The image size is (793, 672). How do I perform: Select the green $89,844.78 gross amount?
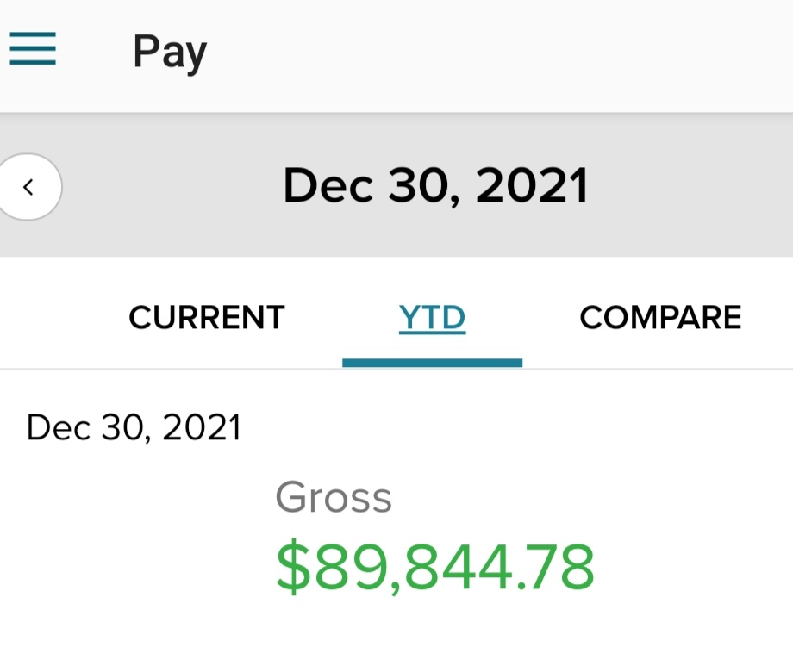tap(435, 566)
